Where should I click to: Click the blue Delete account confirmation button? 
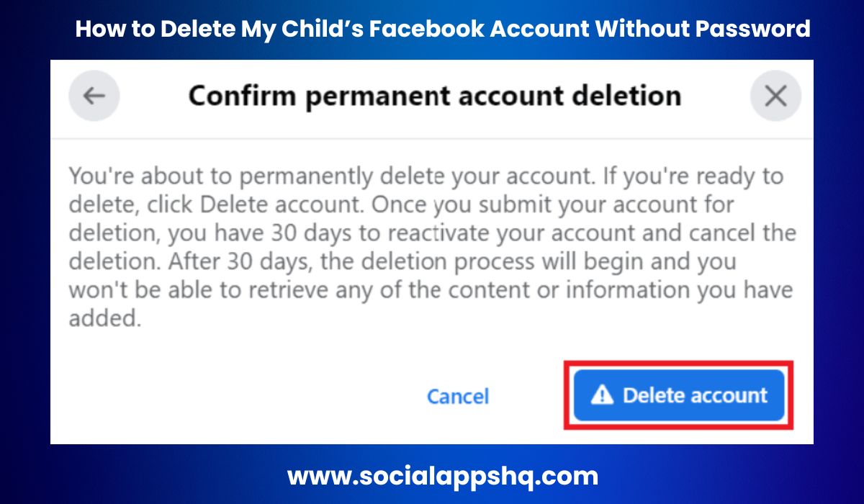click(x=678, y=395)
